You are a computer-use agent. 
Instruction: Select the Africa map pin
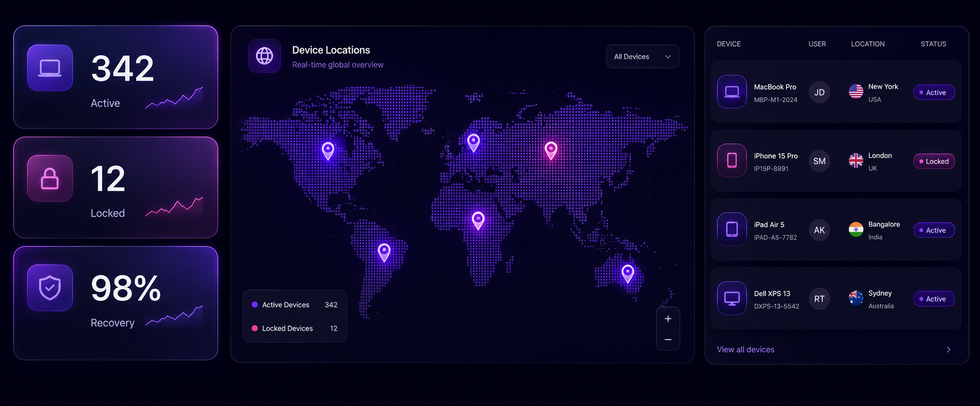(x=478, y=220)
